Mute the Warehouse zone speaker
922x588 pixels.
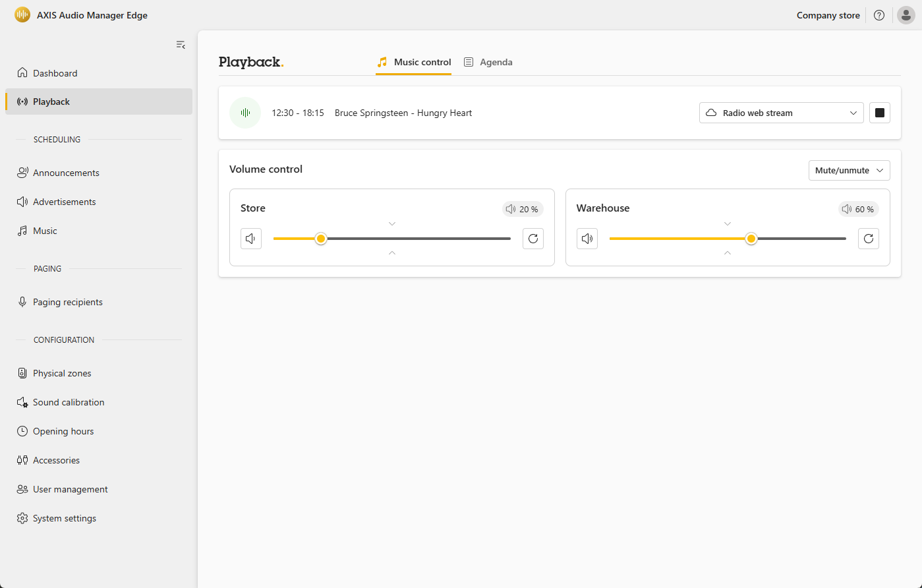pos(587,239)
